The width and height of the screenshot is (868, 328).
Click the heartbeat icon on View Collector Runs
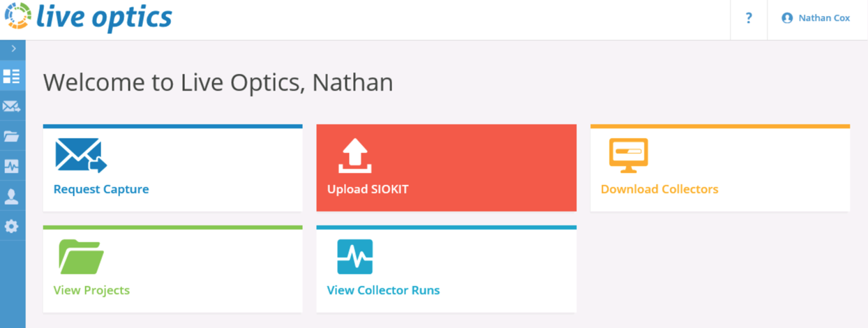355,257
